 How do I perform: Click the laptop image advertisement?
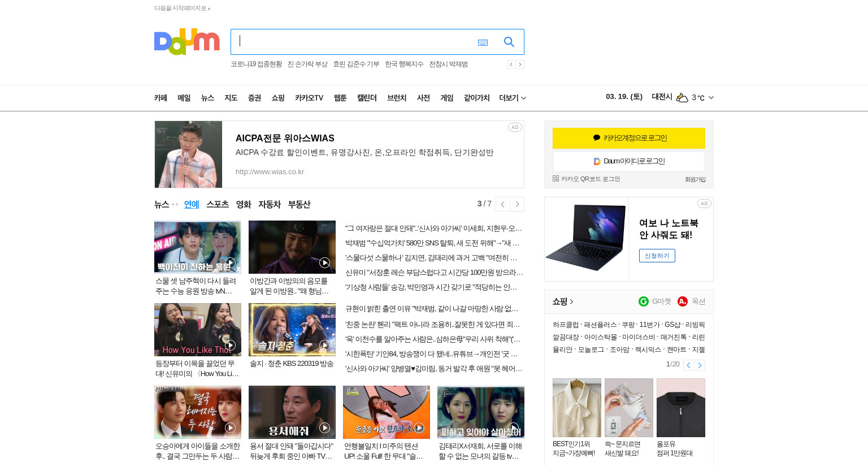click(x=587, y=239)
